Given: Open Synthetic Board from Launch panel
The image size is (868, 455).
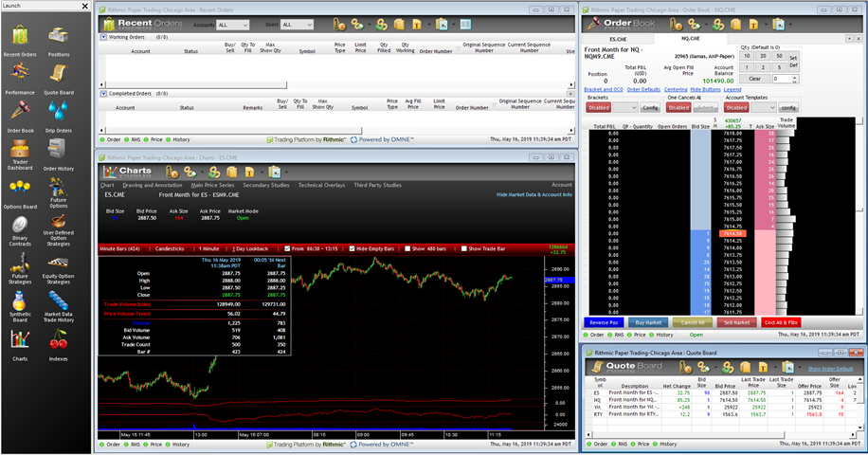Looking at the screenshot, I should [20, 307].
